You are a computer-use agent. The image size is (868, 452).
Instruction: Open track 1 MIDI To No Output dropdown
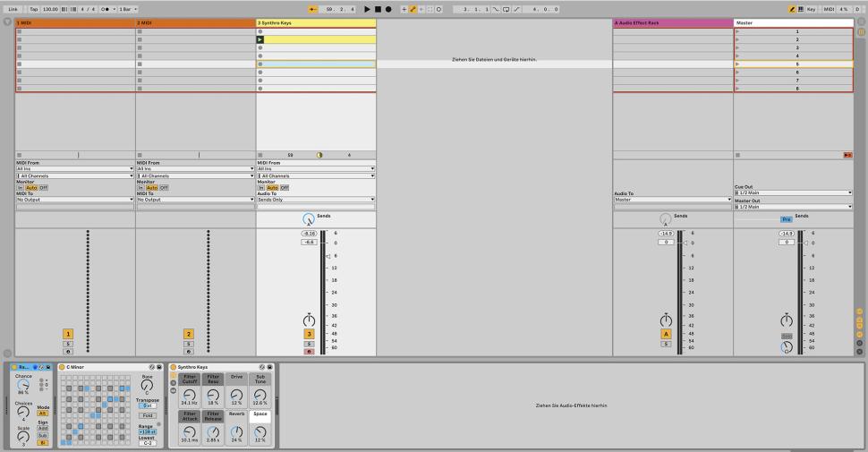[x=75, y=200]
